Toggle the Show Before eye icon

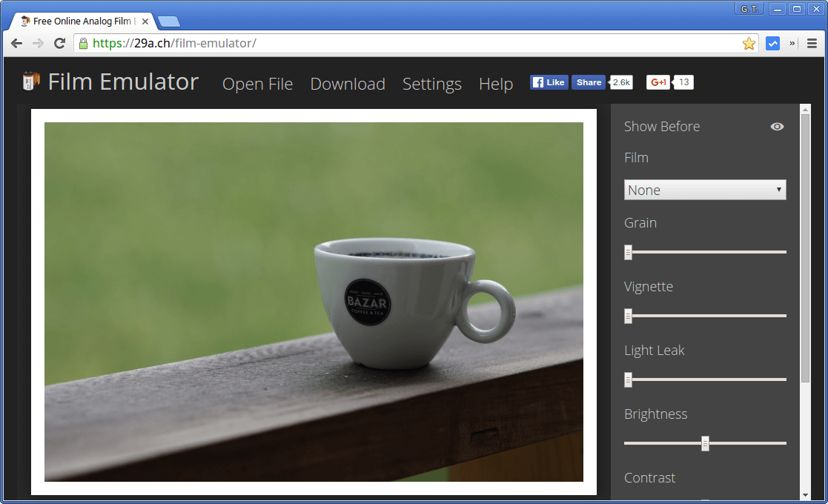coord(777,126)
